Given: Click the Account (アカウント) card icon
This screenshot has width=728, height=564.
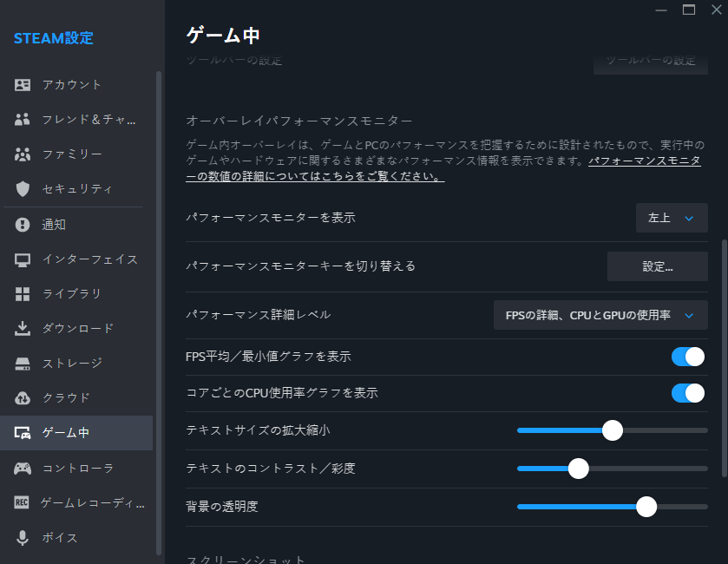Looking at the screenshot, I should [23, 85].
